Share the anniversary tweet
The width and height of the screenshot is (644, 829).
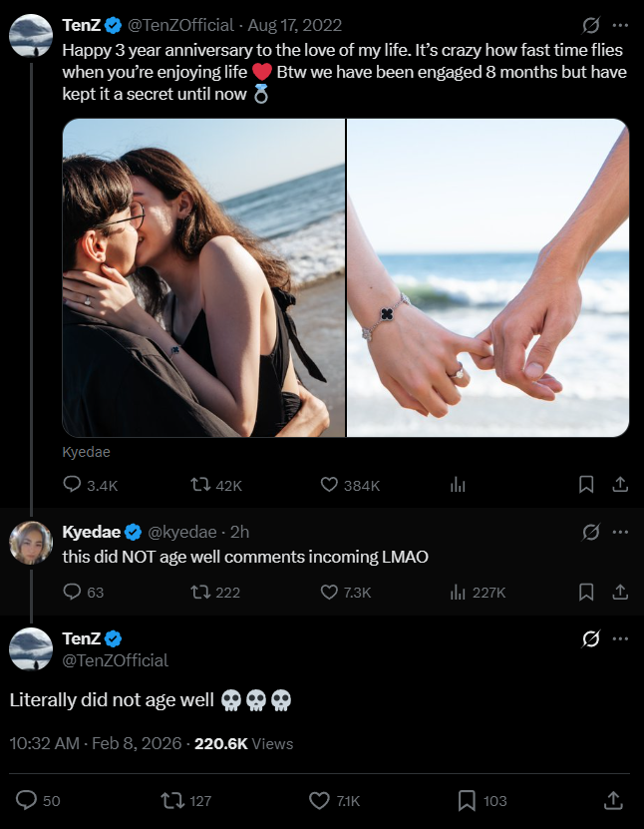(x=619, y=485)
